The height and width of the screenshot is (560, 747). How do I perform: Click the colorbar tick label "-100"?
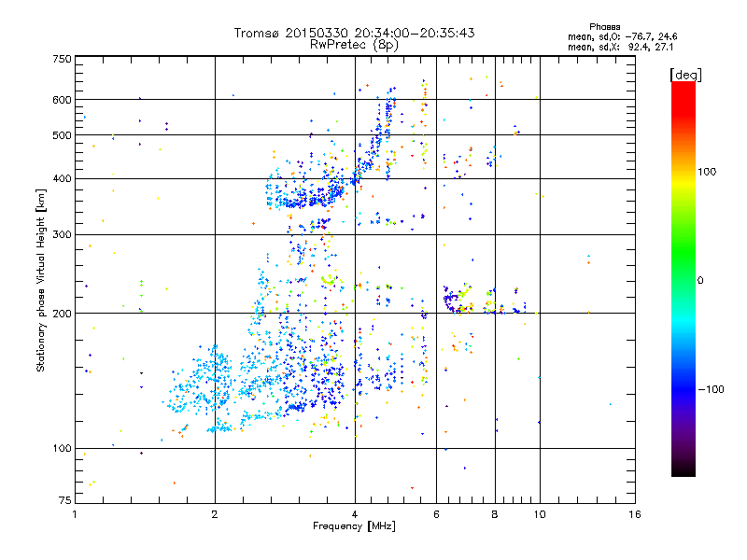pos(711,389)
